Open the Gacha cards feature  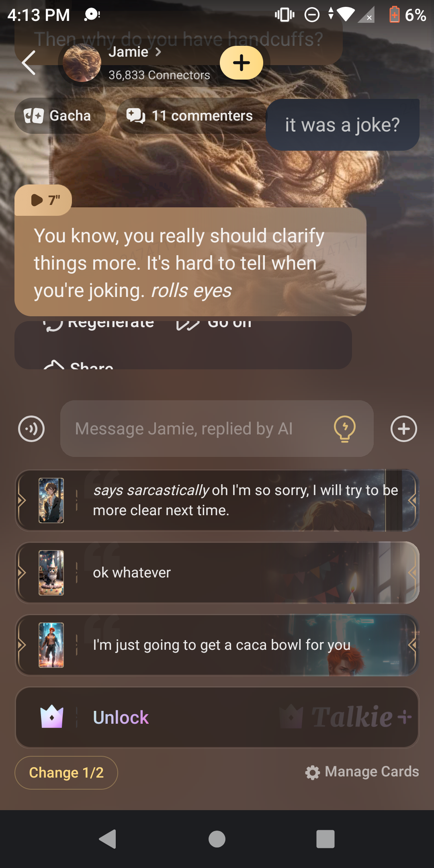[60, 116]
